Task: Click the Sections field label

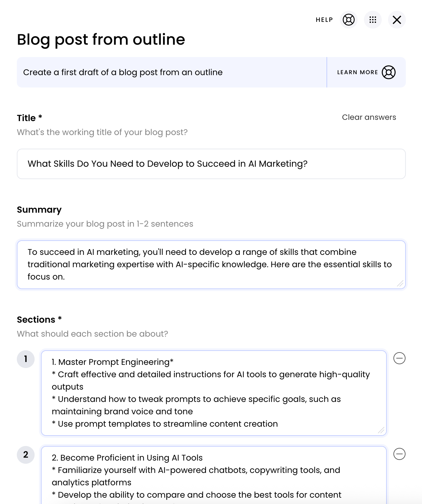Action: [x=36, y=320]
